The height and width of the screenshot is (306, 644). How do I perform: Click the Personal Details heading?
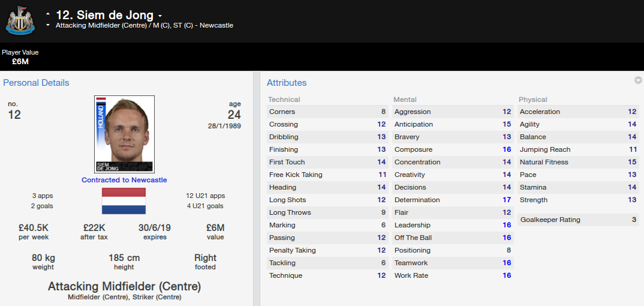click(x=36, y=83)
